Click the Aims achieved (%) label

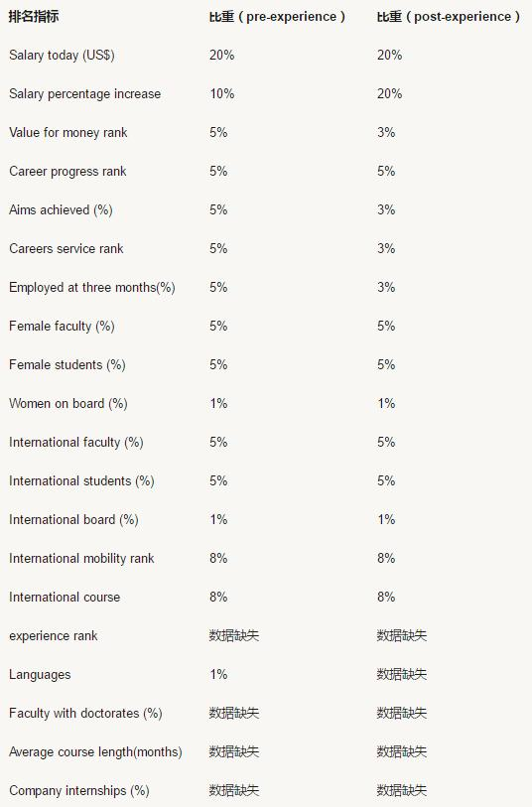61,210
